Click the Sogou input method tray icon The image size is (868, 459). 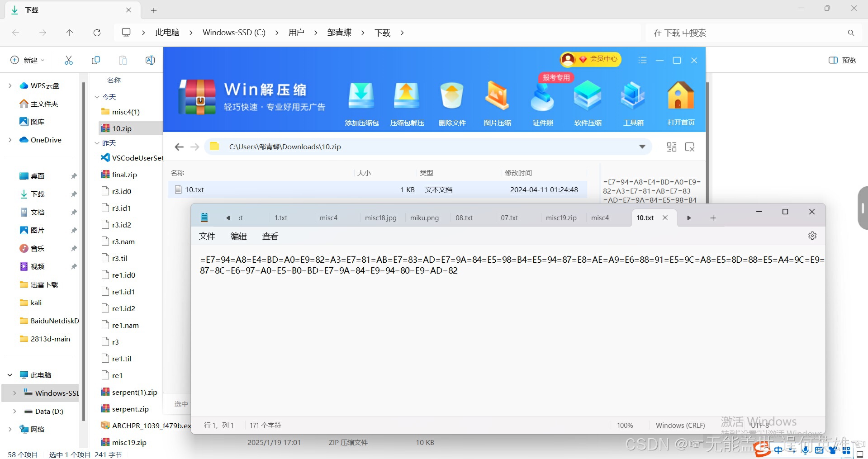pos(763,450)
